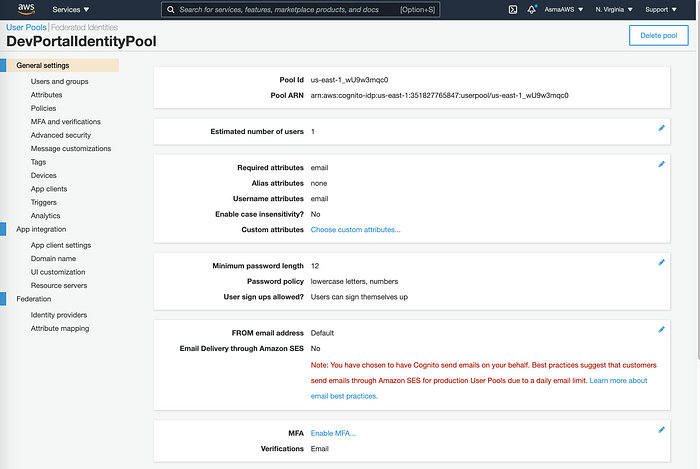700x469 pixels.
Task: Focus the services search input field
Action: coord(300,9)
